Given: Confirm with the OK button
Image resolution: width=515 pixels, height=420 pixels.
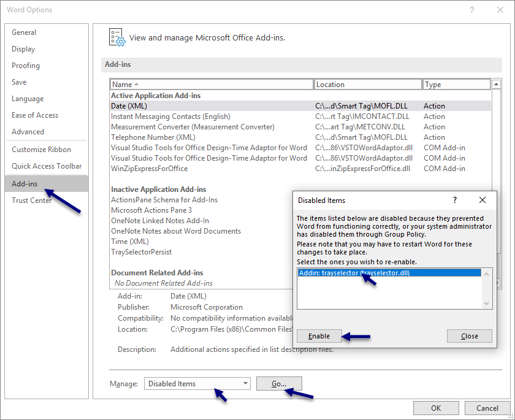Looking at the screenshot, I should (x=436, y=408).
